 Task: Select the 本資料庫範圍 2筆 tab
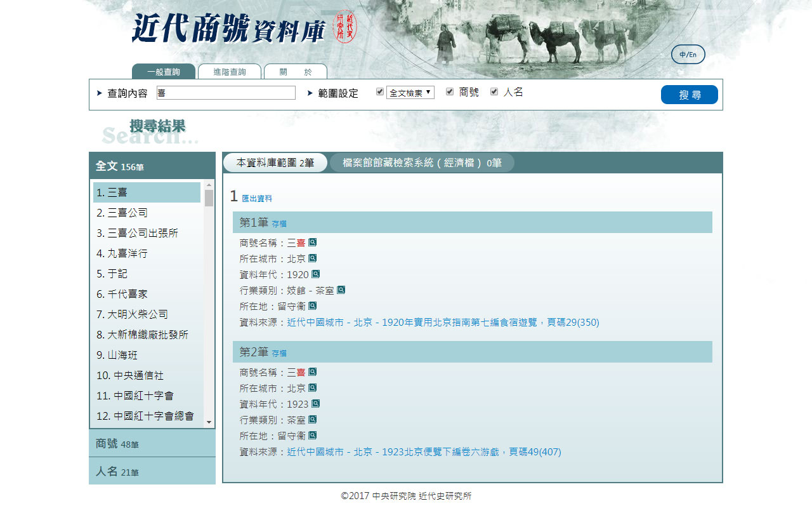pyautogui.click(x=275, y=163)
